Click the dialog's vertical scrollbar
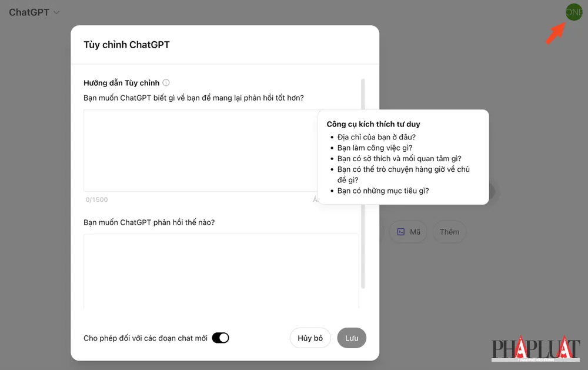 [x=363, y=182]
